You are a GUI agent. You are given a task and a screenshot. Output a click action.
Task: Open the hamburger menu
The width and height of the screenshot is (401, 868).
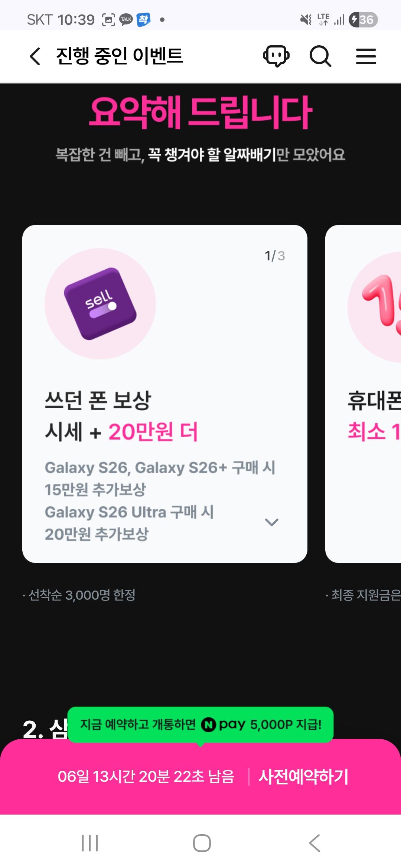366,56
